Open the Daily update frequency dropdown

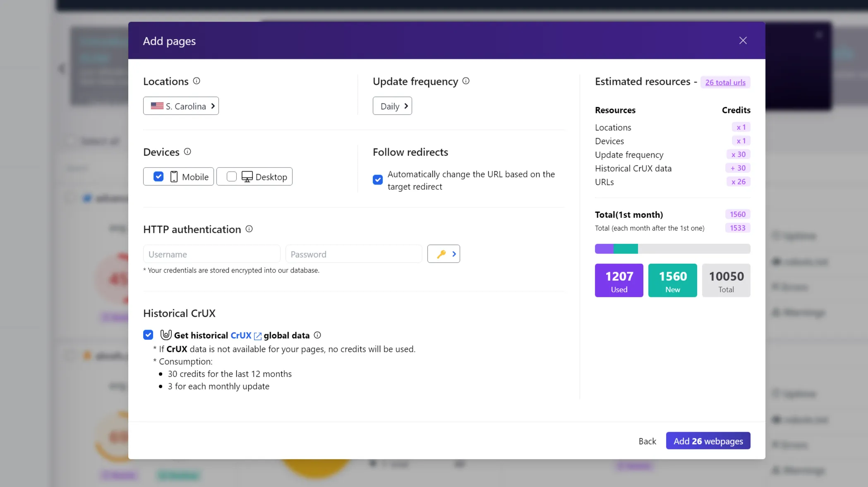click(x=392, y=106)
